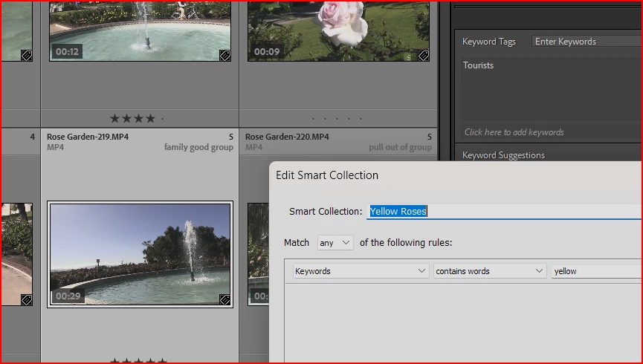Image resolution: width=643 pixels, height=364 pixels.
Task: Click the 'yellow' rule value field
Action: pos(597,271)
